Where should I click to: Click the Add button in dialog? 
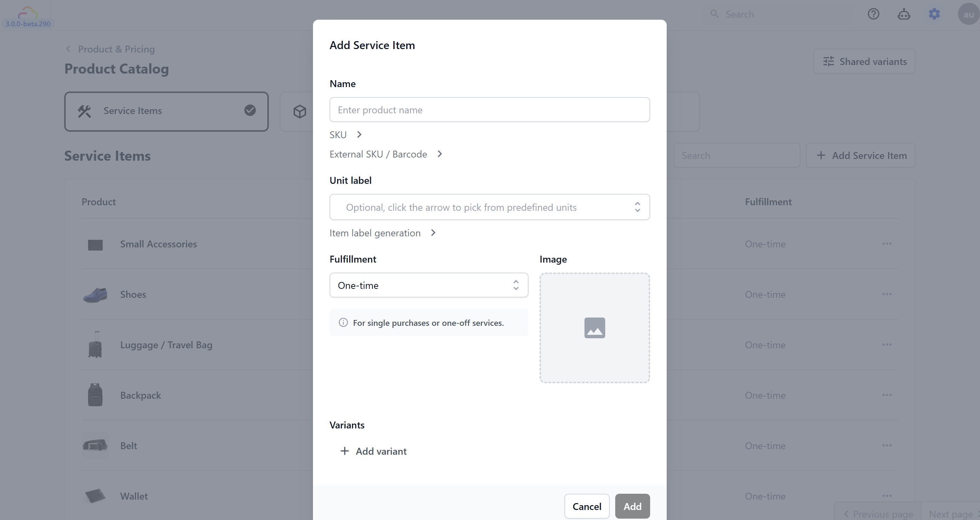pos(632,506)
